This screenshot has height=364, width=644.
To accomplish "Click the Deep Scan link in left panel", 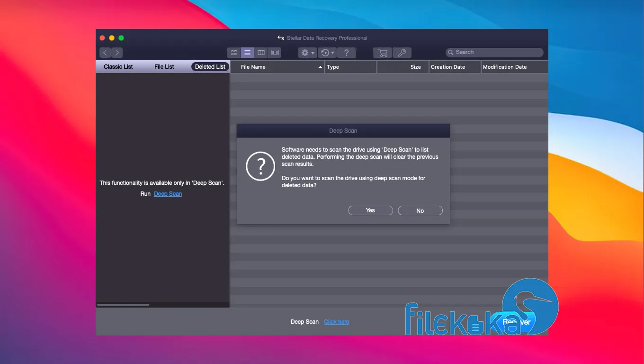I will point(168,194).
